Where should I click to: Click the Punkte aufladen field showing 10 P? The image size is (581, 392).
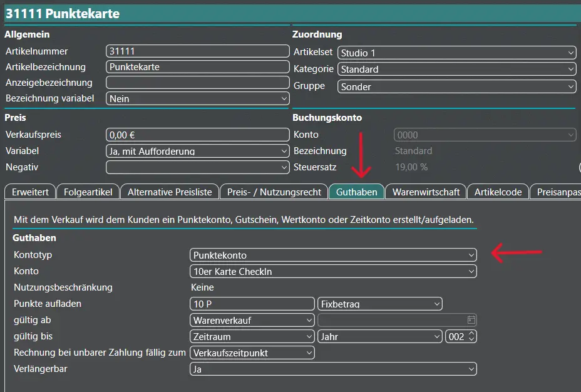click(x=252, y=304)
